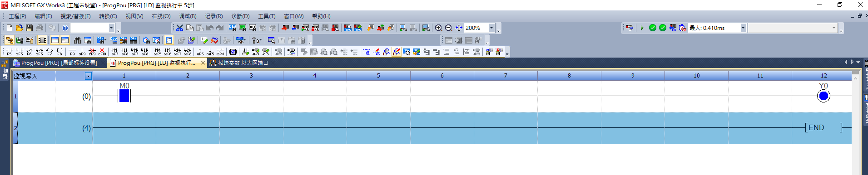Click the Y0 output coil

(823, 96)
